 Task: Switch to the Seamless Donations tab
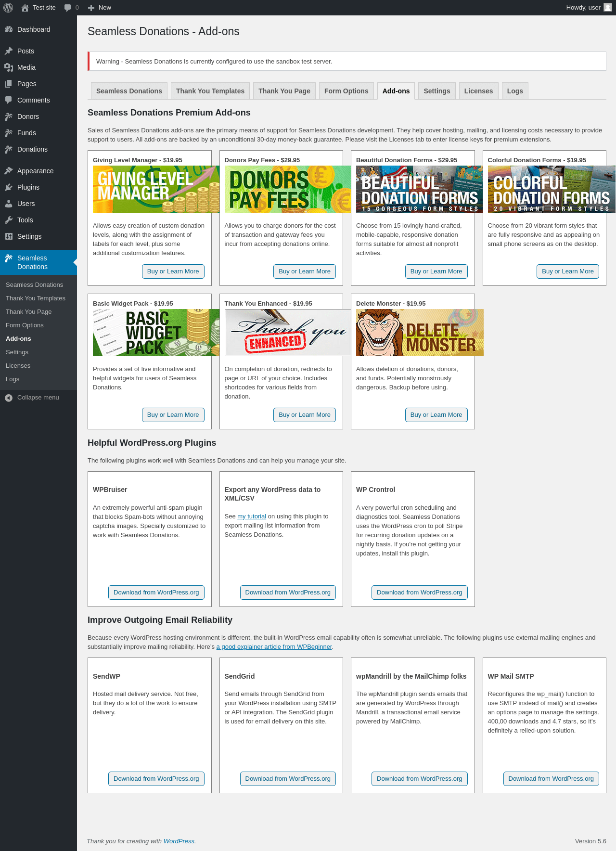129,91
